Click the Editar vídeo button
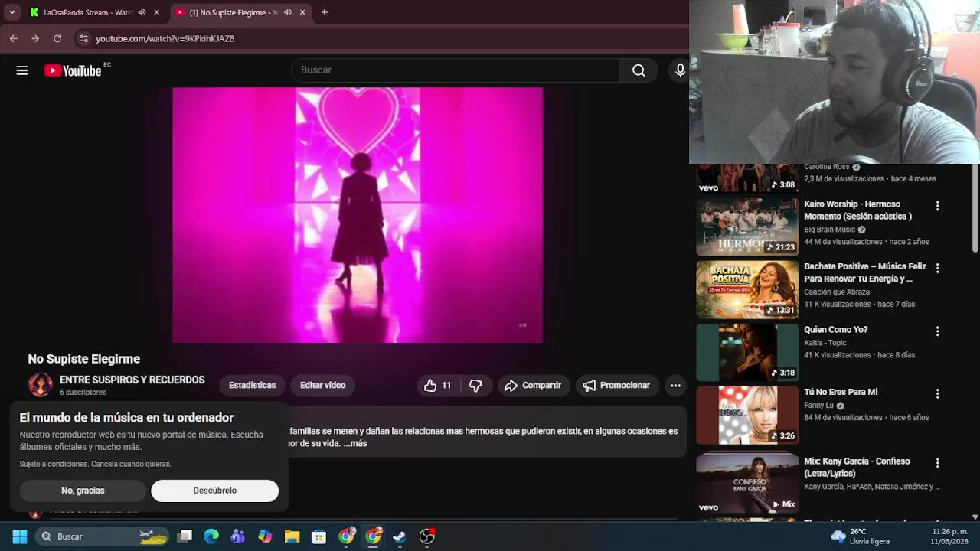980x551 pixels. (x=323, y=386)
